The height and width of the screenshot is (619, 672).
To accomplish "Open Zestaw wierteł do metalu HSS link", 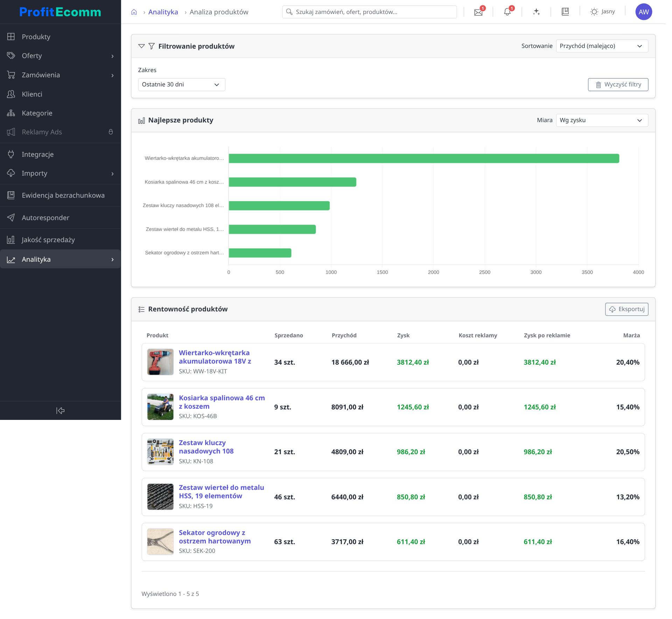I will click(x=221, y=492).
